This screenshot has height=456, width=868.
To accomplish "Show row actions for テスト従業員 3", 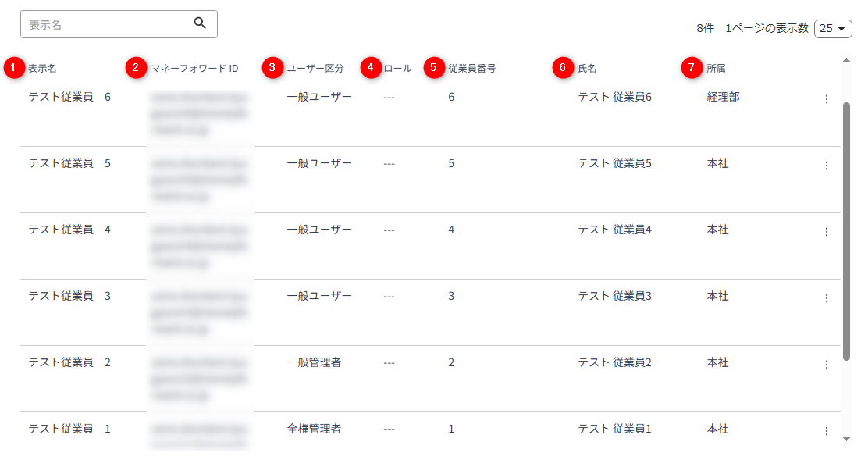I will 827,298.
